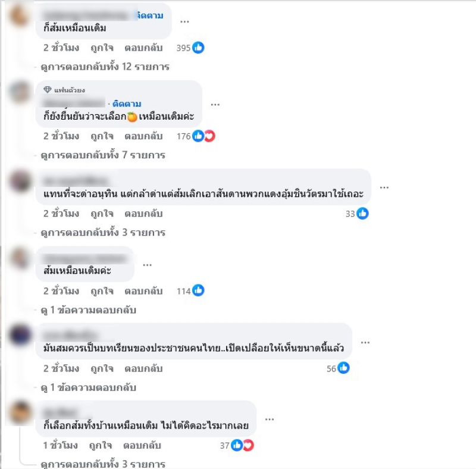Open profile picture of last commenter
The height and width of the screenshot is (469, 476).
pyautogui.click(x=20, y=412)
